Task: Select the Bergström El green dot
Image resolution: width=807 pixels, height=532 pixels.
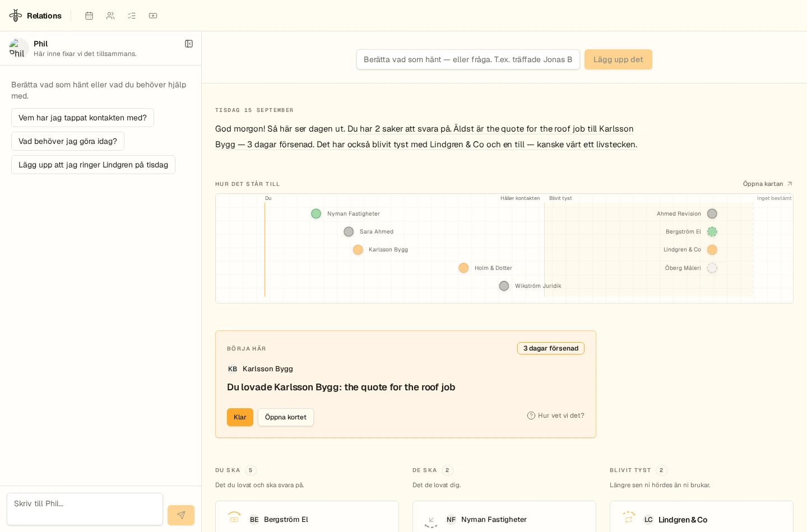Action: pyautogui.click(x=712, y=231)
